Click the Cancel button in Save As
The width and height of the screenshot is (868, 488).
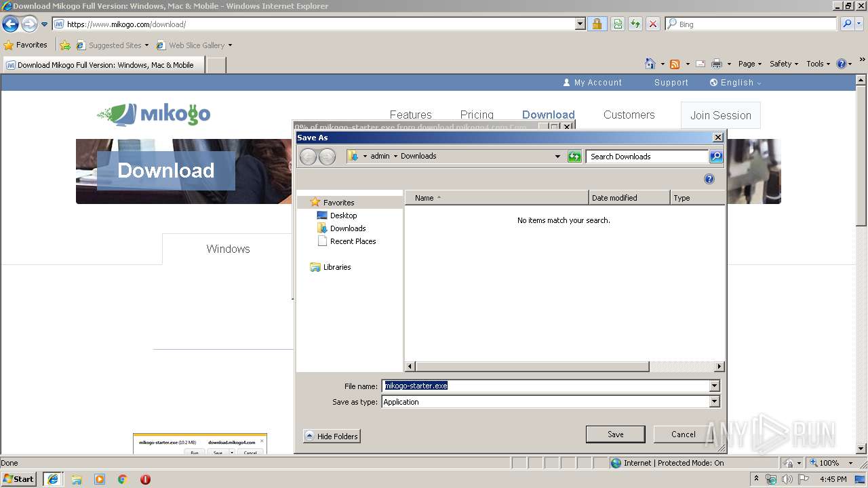[x=683, y=434]
